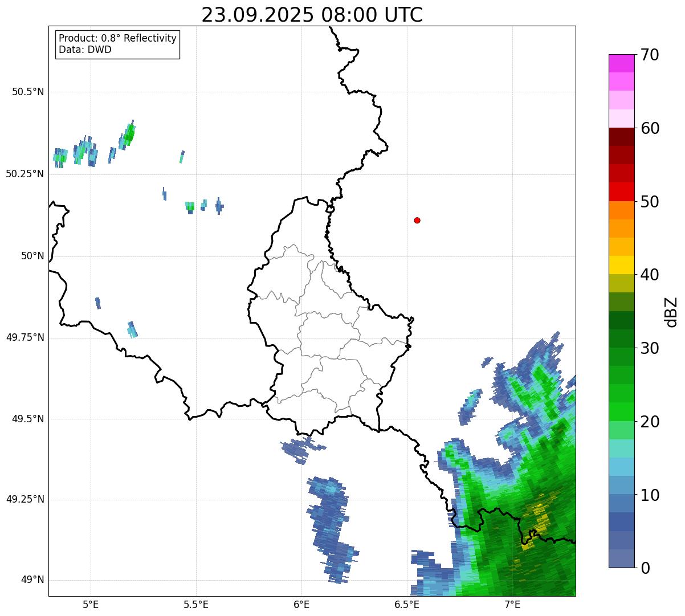Click the bright red swatch just above 50
Viewport: 685px width, 616px height.
(621, 191)
